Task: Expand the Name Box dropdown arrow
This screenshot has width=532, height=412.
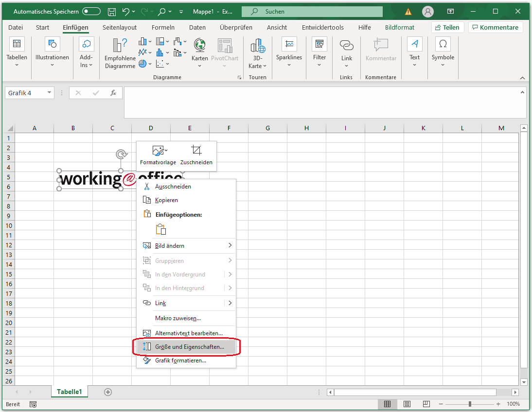Action: (49, 93)
